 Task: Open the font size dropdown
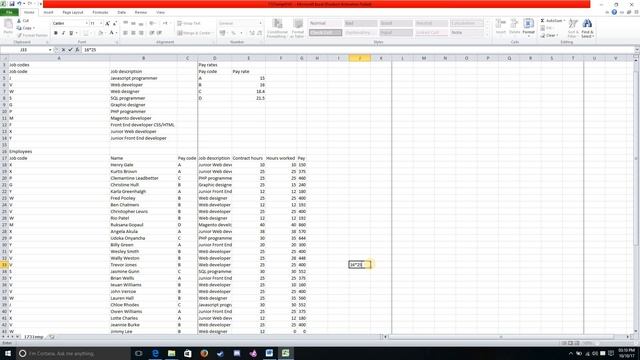(101, 24)
